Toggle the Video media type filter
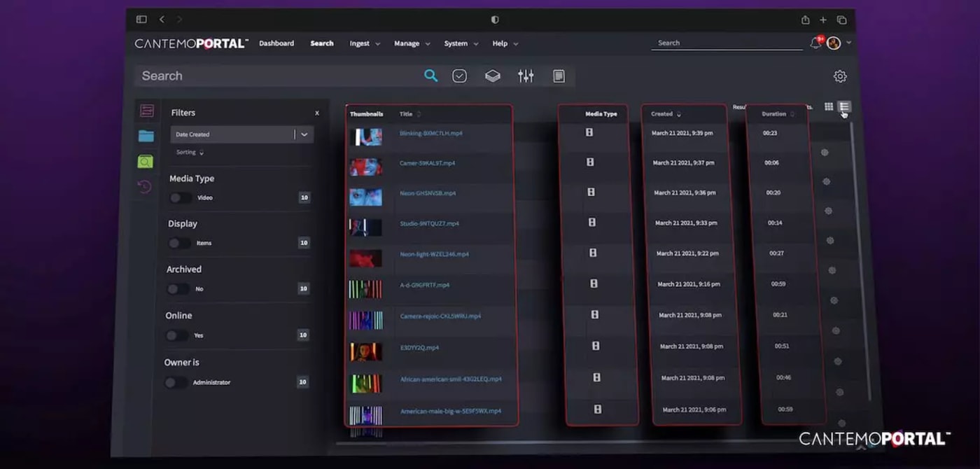980x469 pixels. [181, 198]
